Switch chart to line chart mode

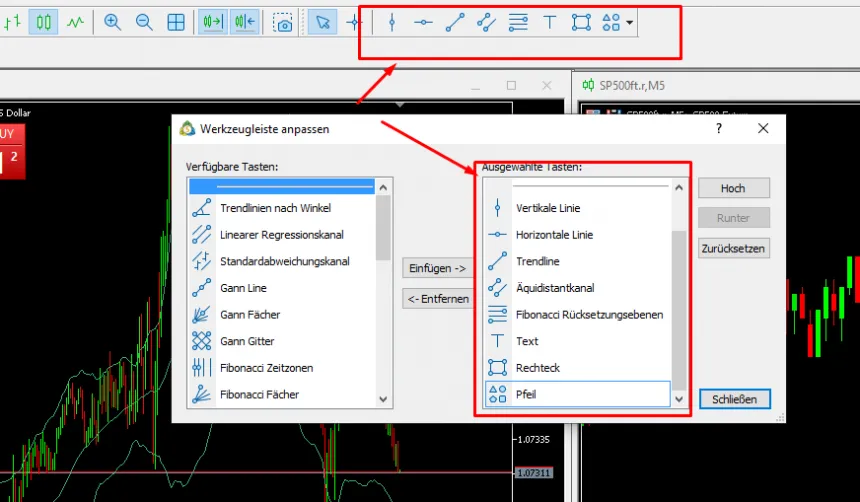pos(75,22)
